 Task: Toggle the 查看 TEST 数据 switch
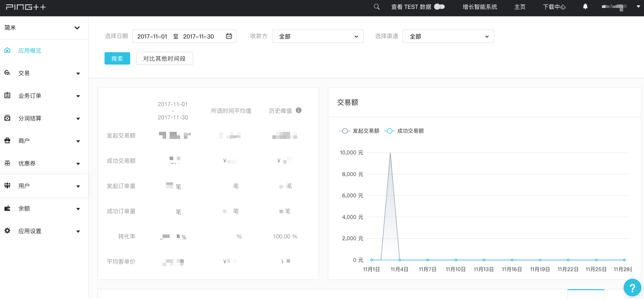pos(438,7)
